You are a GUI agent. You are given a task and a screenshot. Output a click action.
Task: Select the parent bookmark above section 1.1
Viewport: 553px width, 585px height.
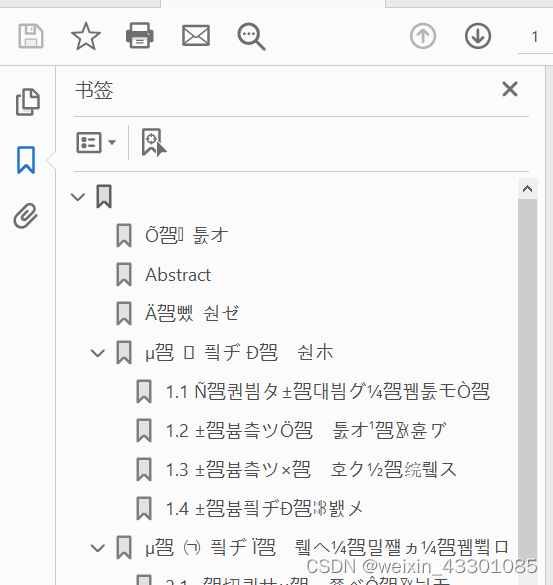(x=239, y=353)
